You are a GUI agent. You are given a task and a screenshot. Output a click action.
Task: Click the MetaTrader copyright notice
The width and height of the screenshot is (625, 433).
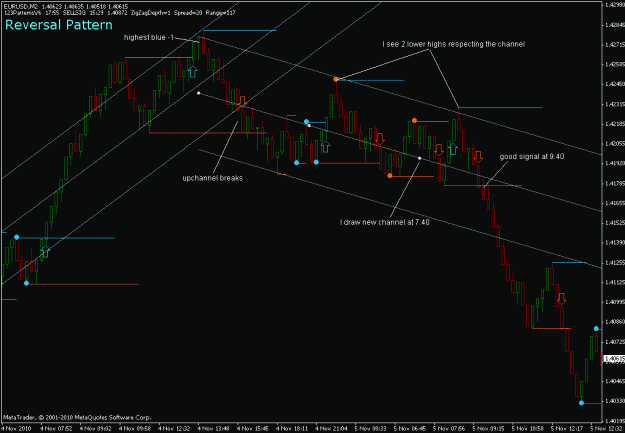click(x=77, y=418)
